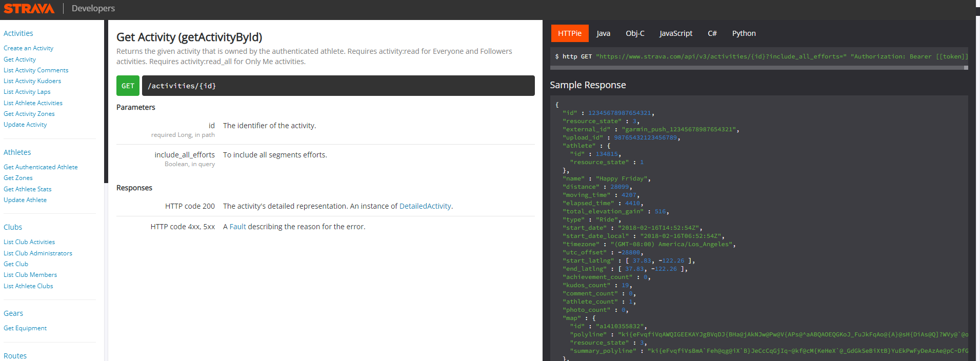This screenshot has width=980, height=361.
Task: Go to Get Activity in sidebar
Action: point(19,59)
